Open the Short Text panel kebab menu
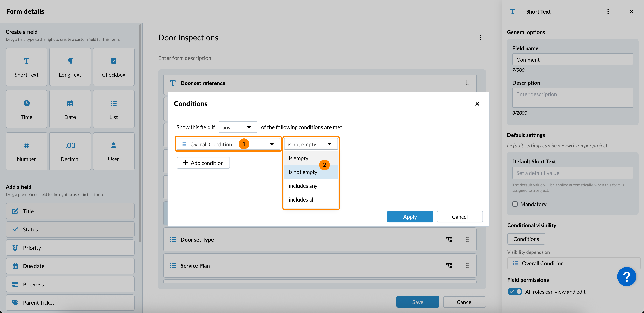 pos(608,11)
